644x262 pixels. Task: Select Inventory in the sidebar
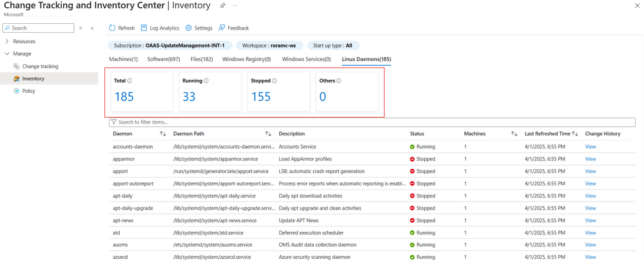(49, 79)
